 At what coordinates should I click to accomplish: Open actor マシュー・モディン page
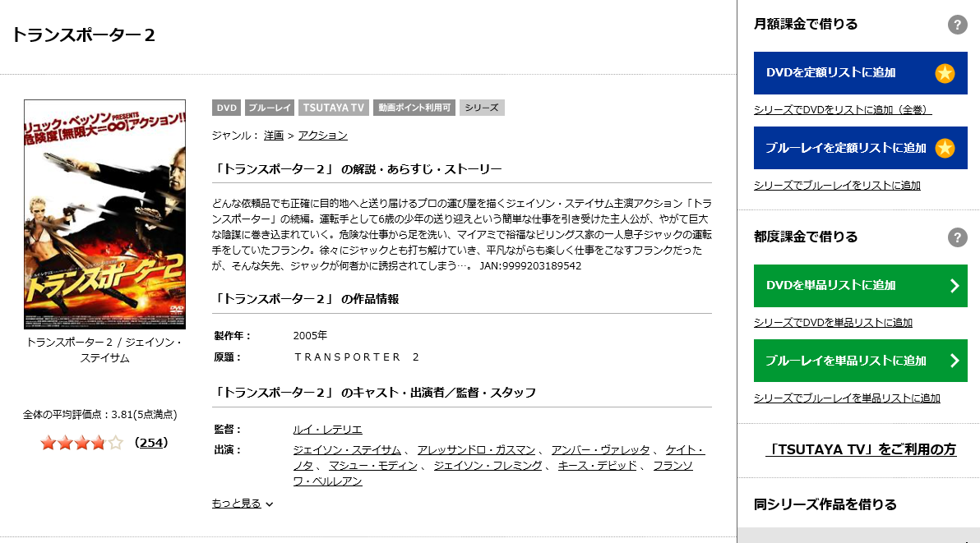click(x=373, y=466)
